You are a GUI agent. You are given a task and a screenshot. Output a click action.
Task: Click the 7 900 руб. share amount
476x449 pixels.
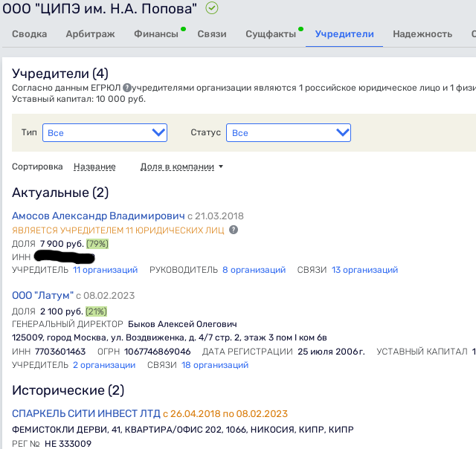point(62,244)
